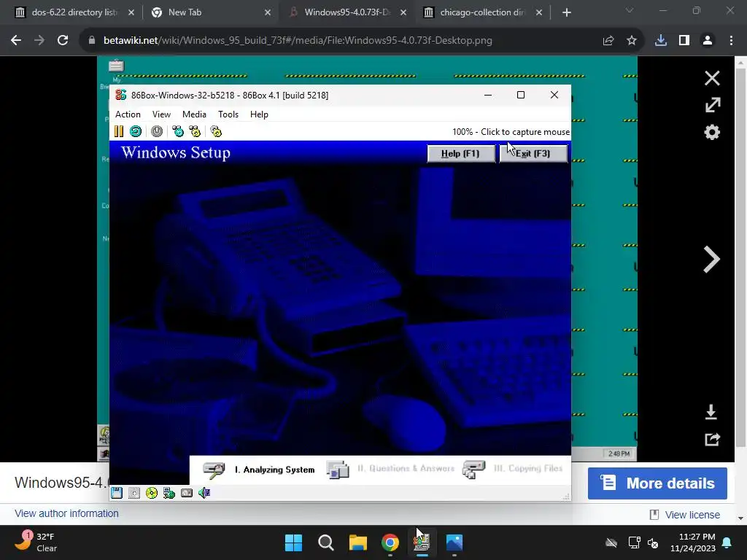
Task: Share image using media viewer share icon
Action: tap(712, 440)
